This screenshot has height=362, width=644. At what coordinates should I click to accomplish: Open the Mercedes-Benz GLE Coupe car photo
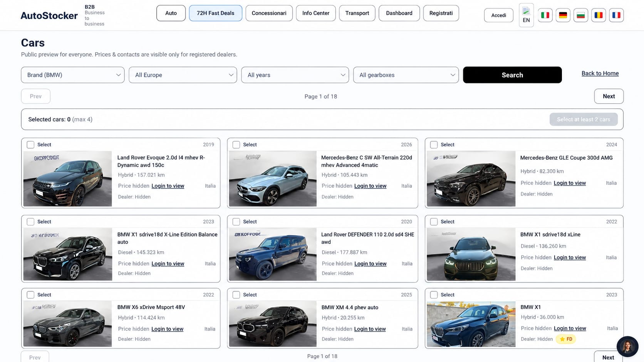tap(471, 178)
